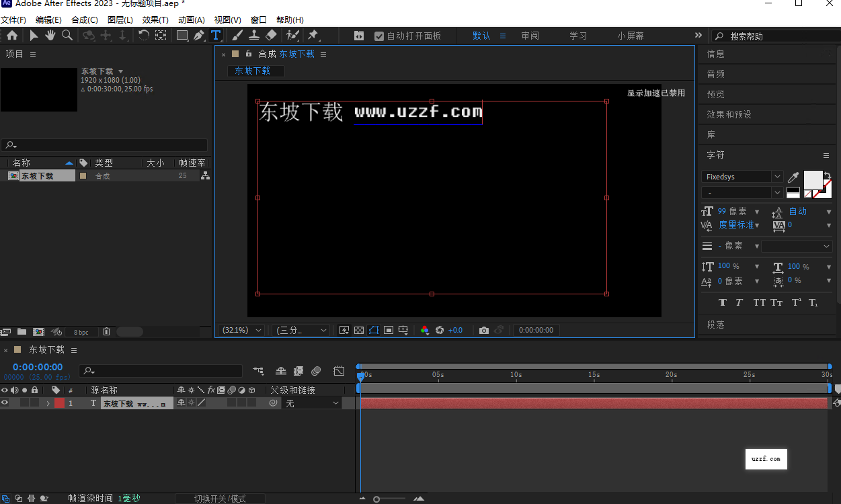Expand the 东坡下载 layer properties arrow

click(48, 403)
